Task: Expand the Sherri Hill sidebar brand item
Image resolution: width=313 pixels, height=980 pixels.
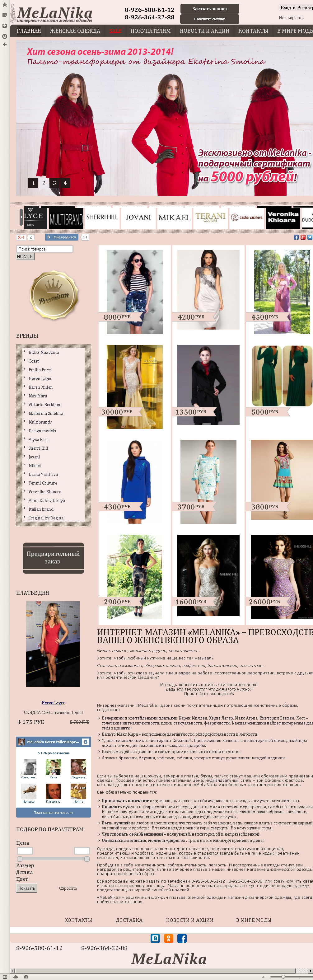Action: (x=38, y=448)
